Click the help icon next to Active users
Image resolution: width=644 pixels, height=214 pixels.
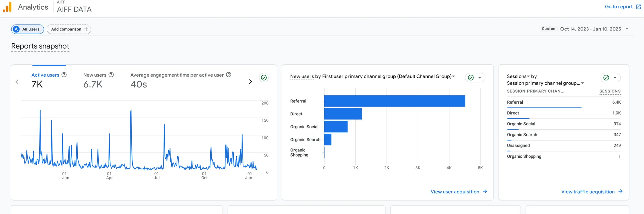[64, 75]
